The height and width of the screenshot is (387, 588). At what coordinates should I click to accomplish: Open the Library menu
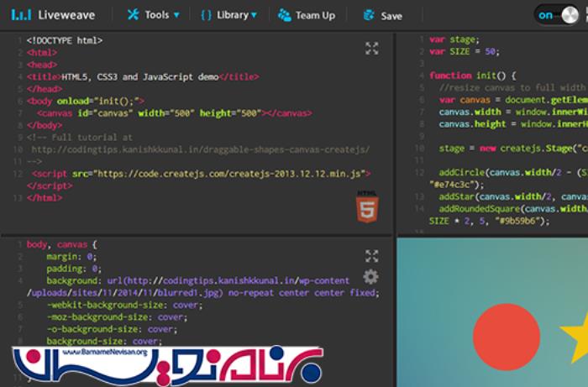[x=229, y=15]
